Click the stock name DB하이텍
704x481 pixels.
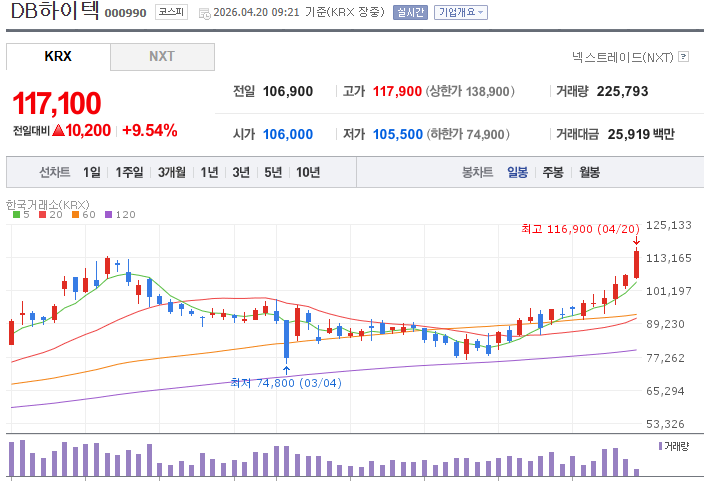pyautogui.click(x=54, y=11)
